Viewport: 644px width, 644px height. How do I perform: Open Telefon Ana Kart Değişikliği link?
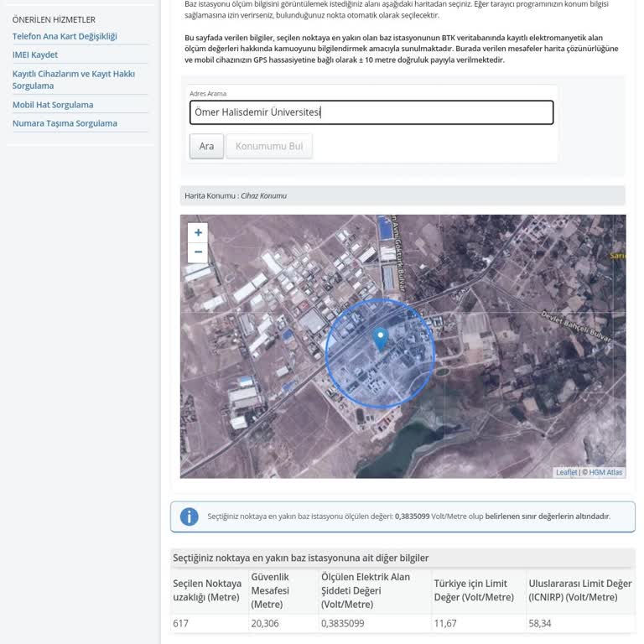click(65, 36)
